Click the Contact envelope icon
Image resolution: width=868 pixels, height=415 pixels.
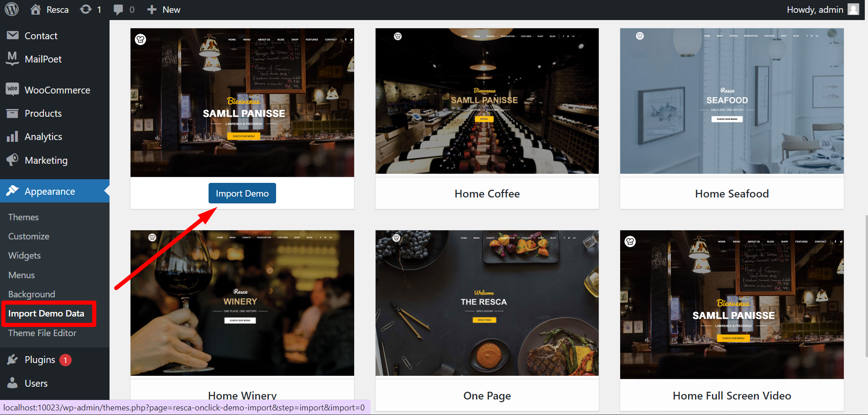[x=13, y=36]
